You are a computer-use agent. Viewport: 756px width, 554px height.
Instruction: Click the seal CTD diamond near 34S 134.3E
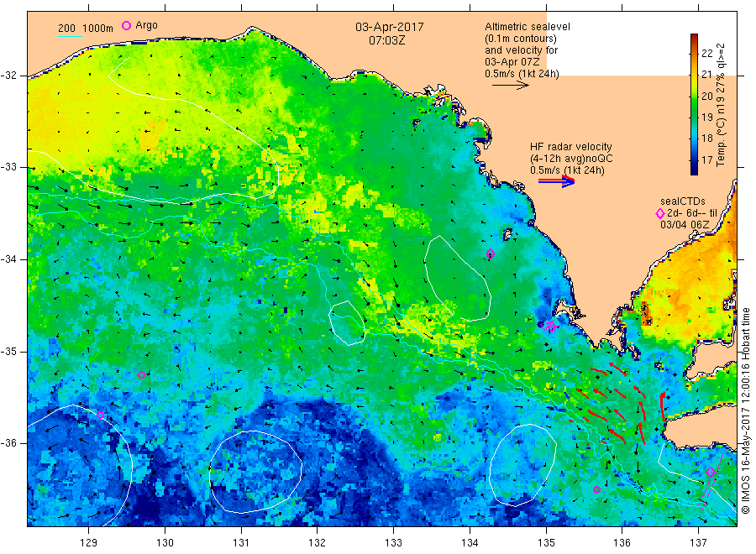(491, 253)
